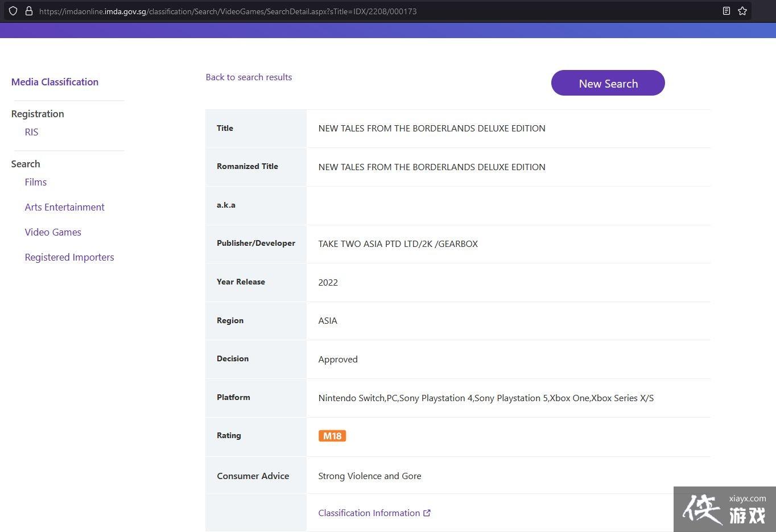Open Films search in sidebar
The image size is (776, 532).
coord(35,182)
